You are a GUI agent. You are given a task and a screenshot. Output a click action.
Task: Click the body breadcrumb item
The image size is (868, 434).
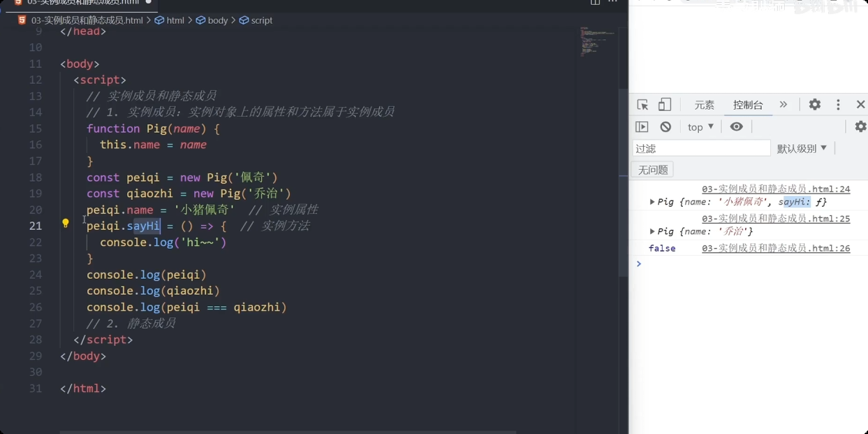tap(212, 20)
